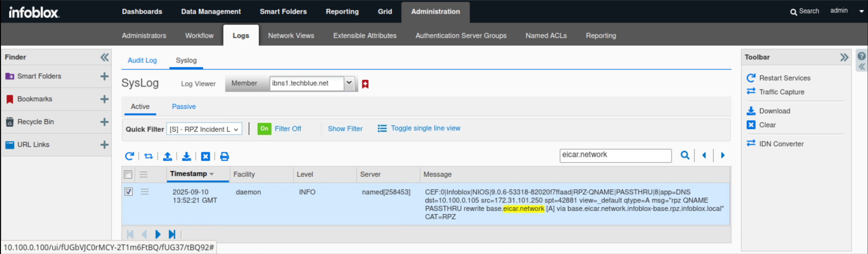
Task: Click the eicar.network search input field
Action: click(x=615, y=155)
